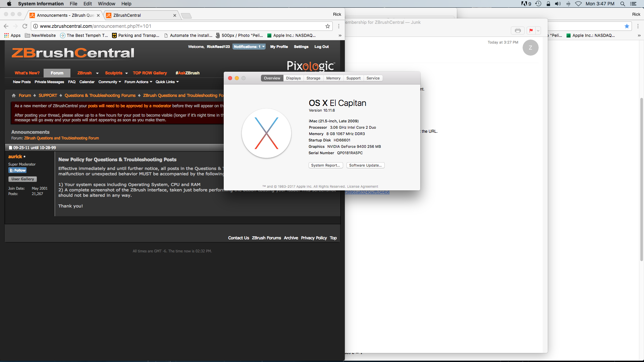Screen dimensions: 644x362
Task: Open the Apple menu
Action: click(9, 4)
